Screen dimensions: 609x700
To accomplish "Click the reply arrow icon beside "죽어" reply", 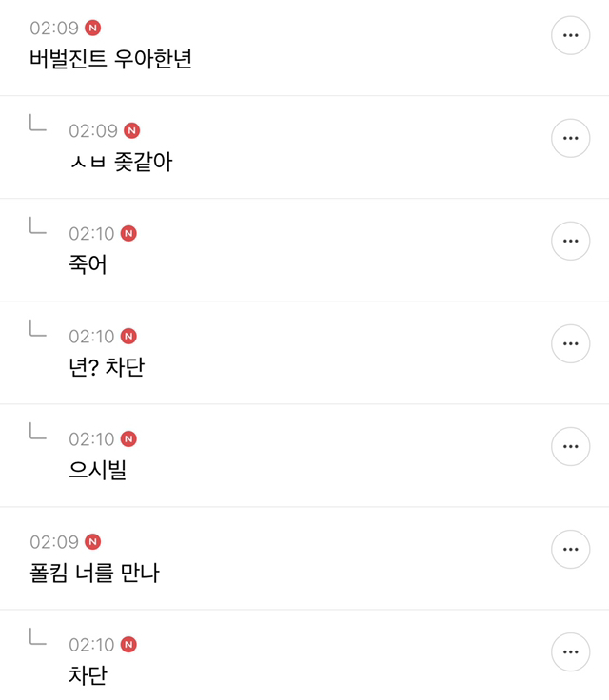I will coord(37,226).
